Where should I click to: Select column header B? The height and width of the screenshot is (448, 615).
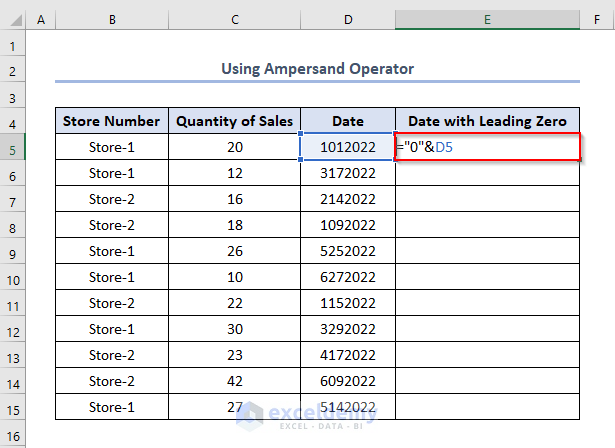[x=111, y=20]
